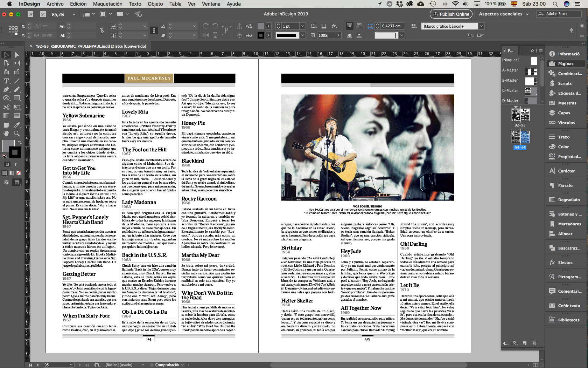Screen dimensions: 588x368
Task: Select the Pen tool
Action: pos(6,89)
